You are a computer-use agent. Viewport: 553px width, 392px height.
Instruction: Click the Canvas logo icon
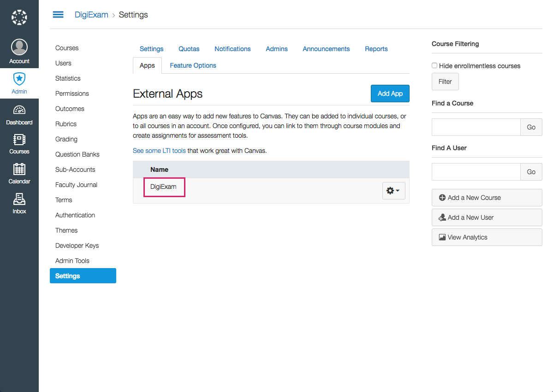tap(19, 17)
